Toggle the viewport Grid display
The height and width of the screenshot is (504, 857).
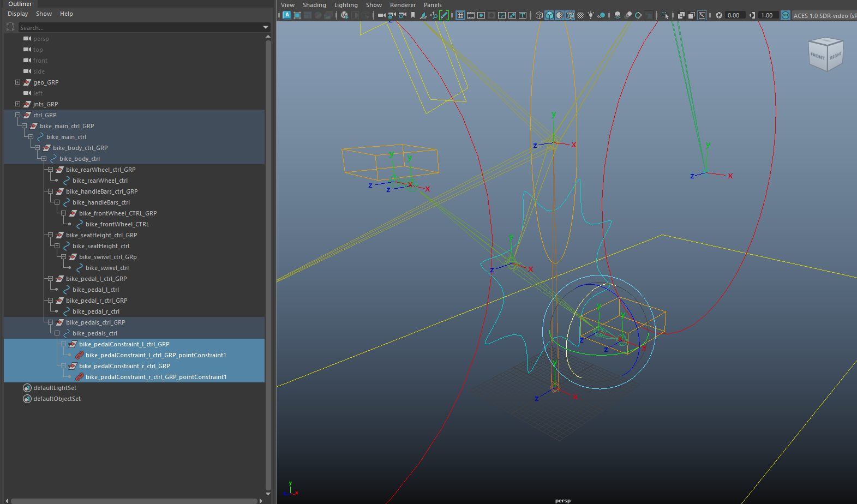460,15
